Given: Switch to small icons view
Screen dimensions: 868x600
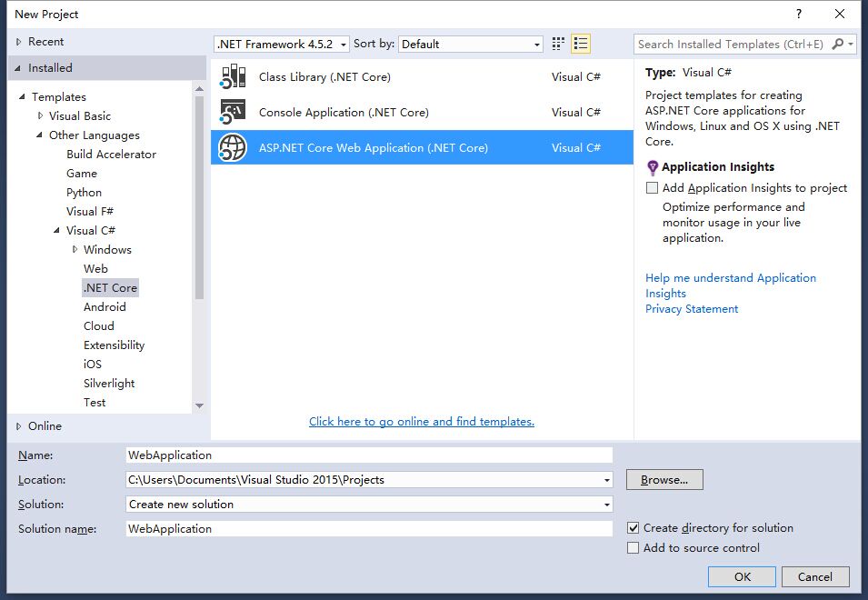Looking at the screenshot, I should [558, 44].
